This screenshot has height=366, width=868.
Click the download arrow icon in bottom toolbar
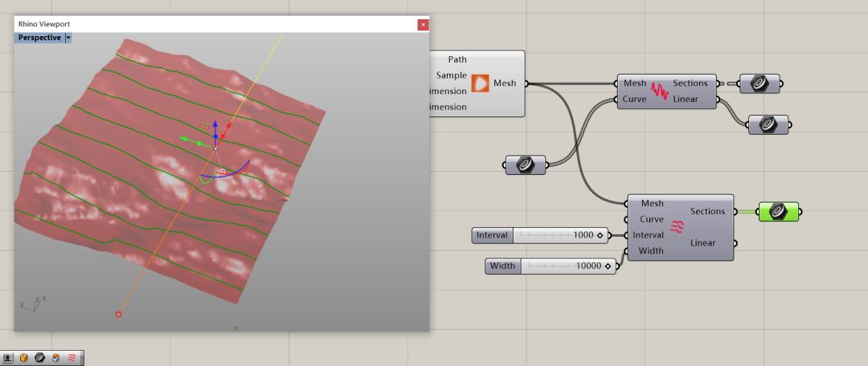pos(8,358)
